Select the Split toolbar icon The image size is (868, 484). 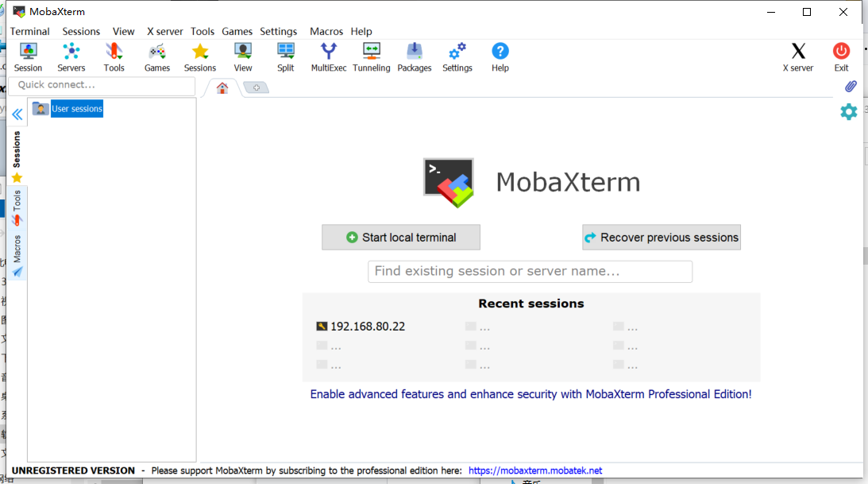coord(286,57)
